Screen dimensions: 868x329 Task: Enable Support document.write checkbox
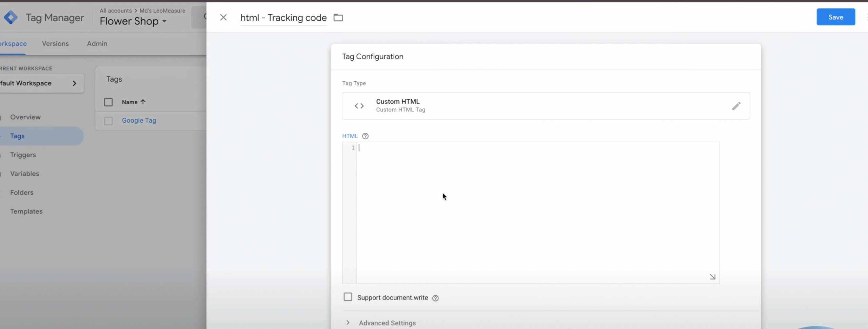coord(348,297)
